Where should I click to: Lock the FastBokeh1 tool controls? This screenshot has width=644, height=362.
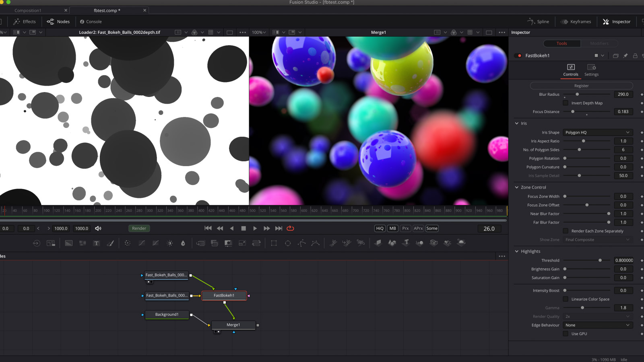[635, 56]
